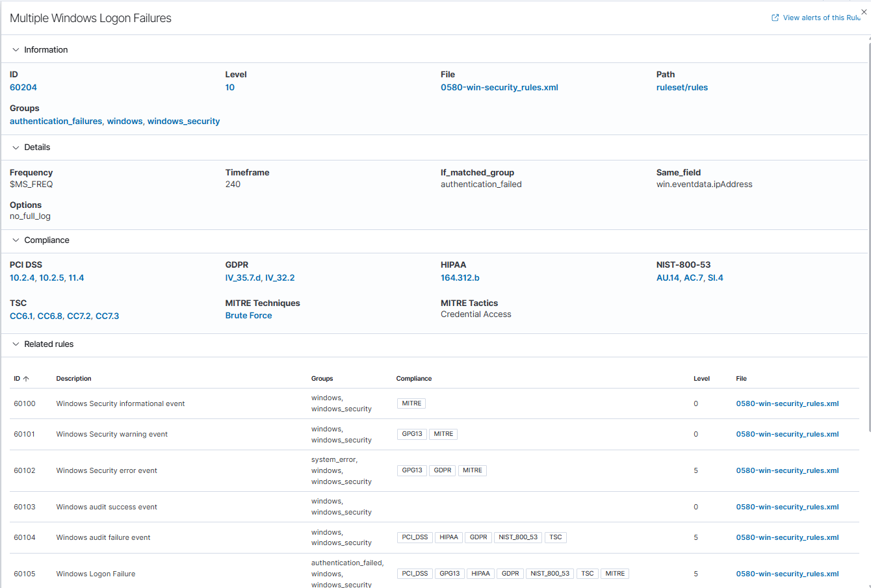Open file link in row 60101

(x=787, y=434)
